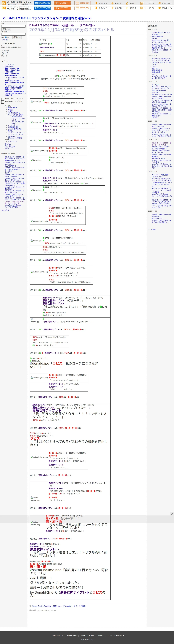Click 検索する button beside the 'or' radio

17,37
